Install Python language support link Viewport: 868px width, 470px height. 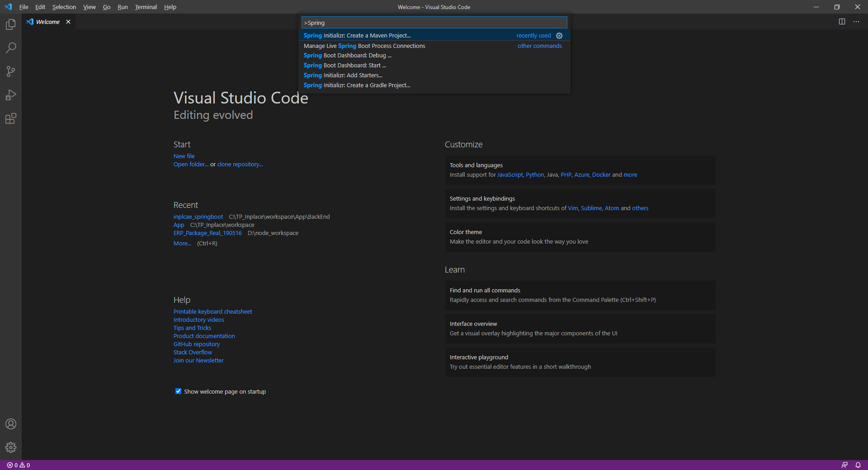click(x=535, y=175)
